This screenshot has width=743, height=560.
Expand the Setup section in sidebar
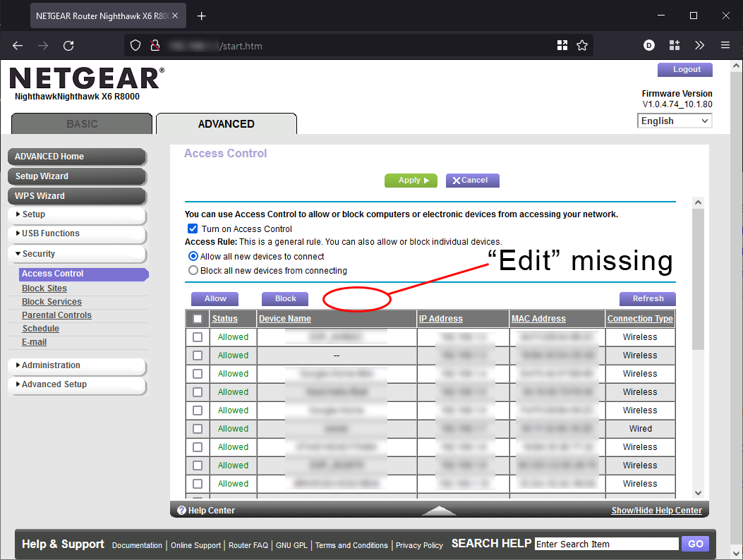tap(42, 214)
